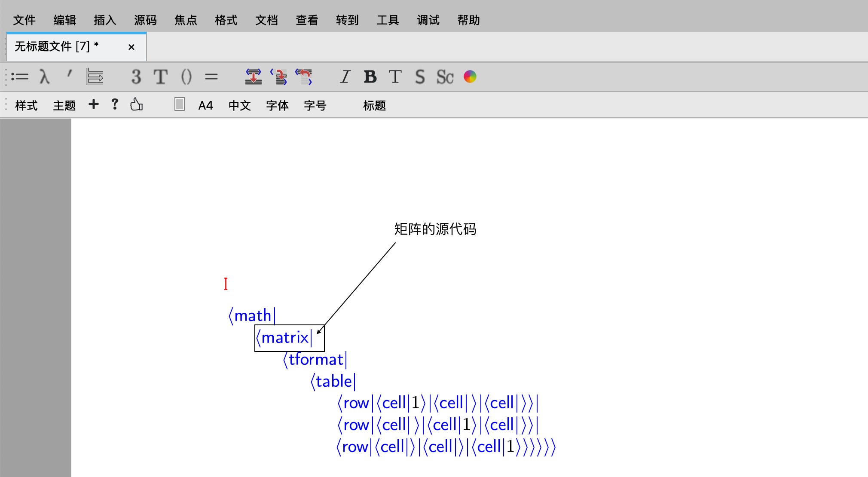Click the activate/expand red down-arrow icon
This screenshot has width=868, height=477.
[x=253, y=77]
